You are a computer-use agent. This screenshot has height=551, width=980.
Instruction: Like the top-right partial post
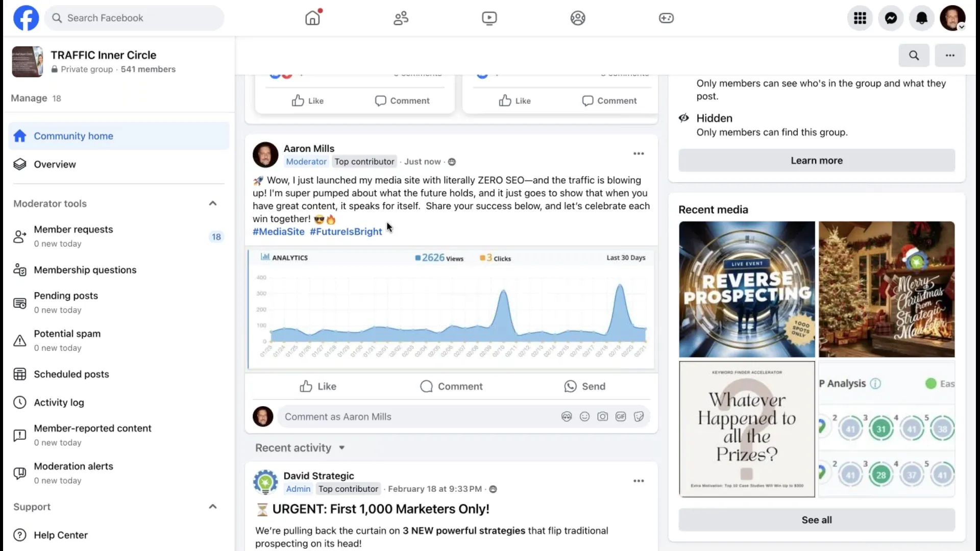coord(515,101)
